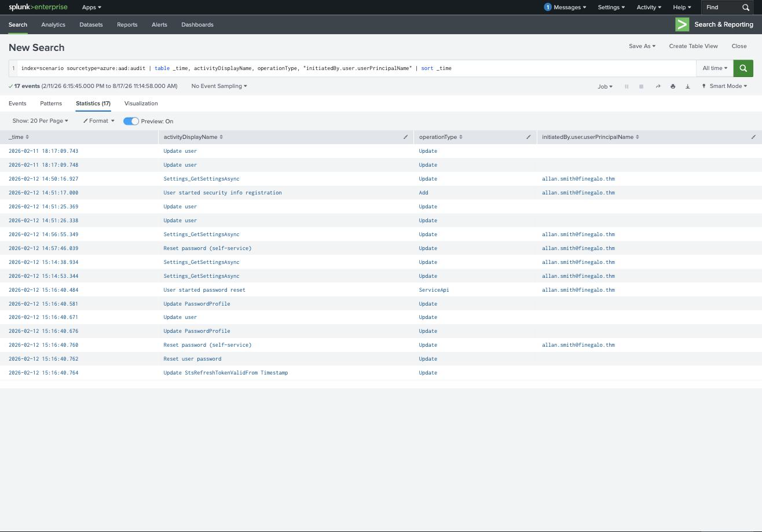The height and width of the screenshot is (532, 762).
Task: Stop the search job
Action: click(x=641, y=86)
